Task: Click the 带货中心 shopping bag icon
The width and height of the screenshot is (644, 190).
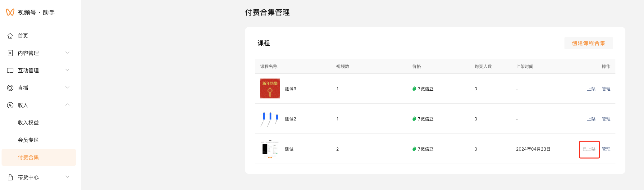Action: coord(10,177)
